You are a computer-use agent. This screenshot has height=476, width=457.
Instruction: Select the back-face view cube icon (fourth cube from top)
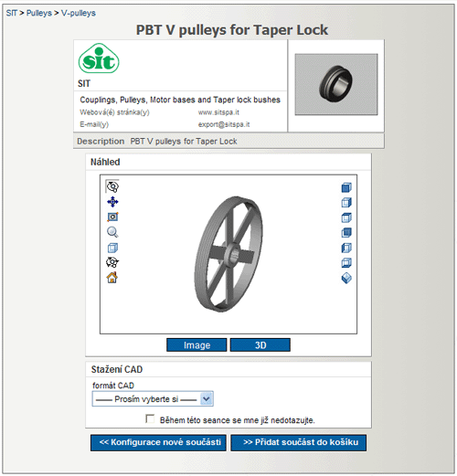346,233
